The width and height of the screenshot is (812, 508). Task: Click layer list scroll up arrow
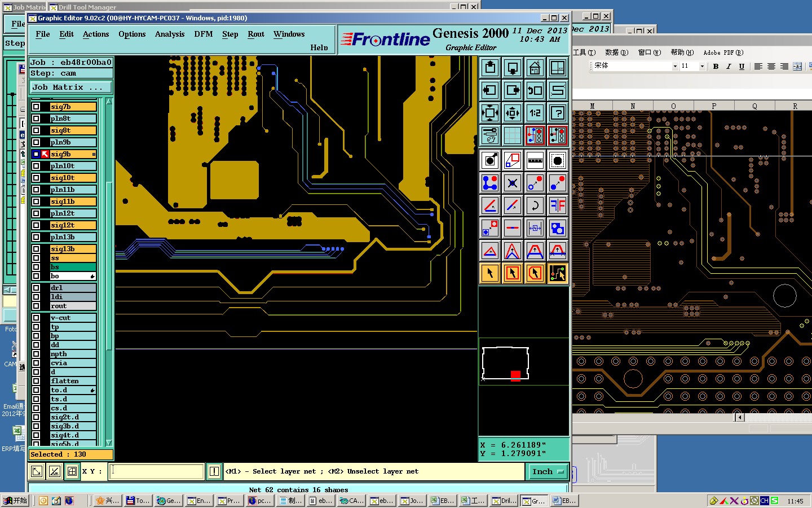point(109,102)
